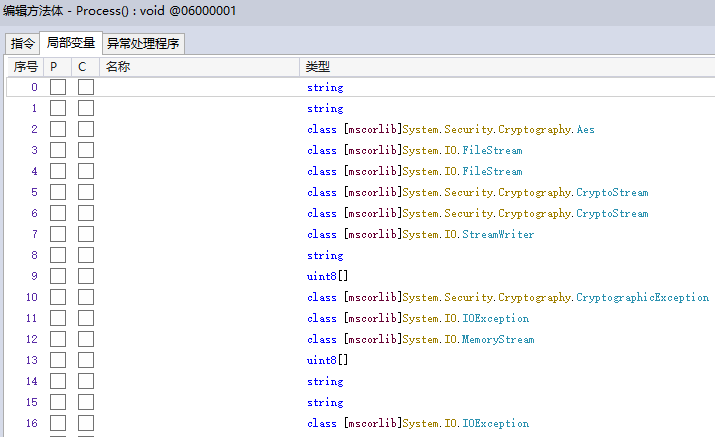The width and height of the screenshot is (715, 437).
Task: Select the string type of variable 14
Action: tap(325, 381)
